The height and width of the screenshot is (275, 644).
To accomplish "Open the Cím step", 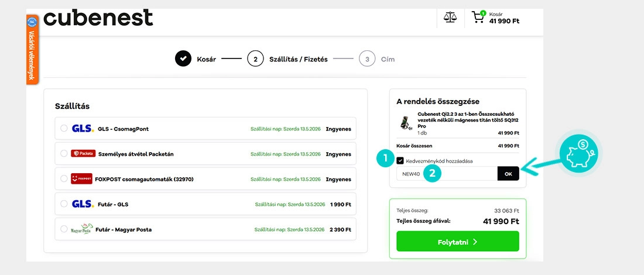I will [x=388, y=59].
